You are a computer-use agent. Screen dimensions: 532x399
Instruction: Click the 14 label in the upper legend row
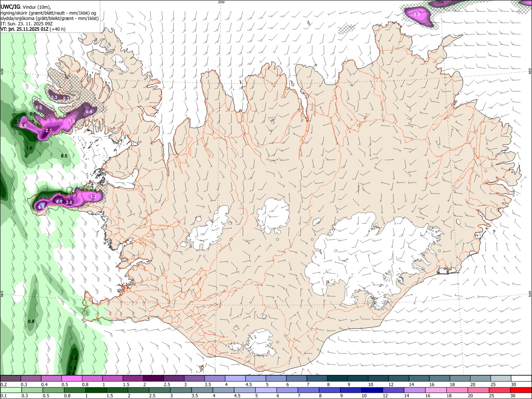point(411,384)
